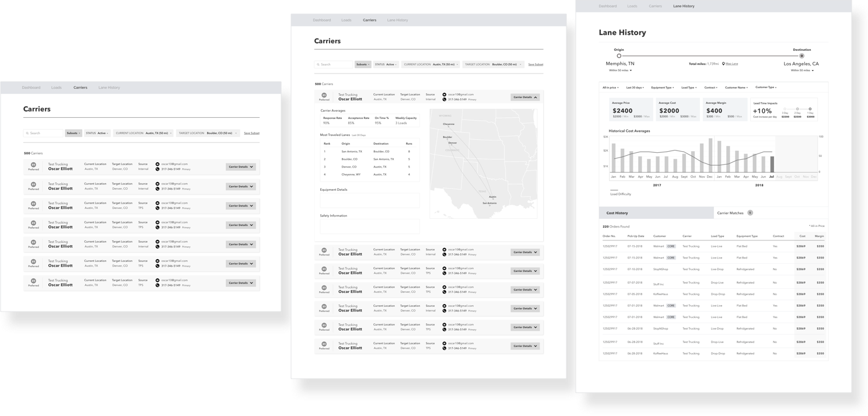Select the Origin circle on lane route
This screenshot has width=868, height=416.
[x=619, y=56]
